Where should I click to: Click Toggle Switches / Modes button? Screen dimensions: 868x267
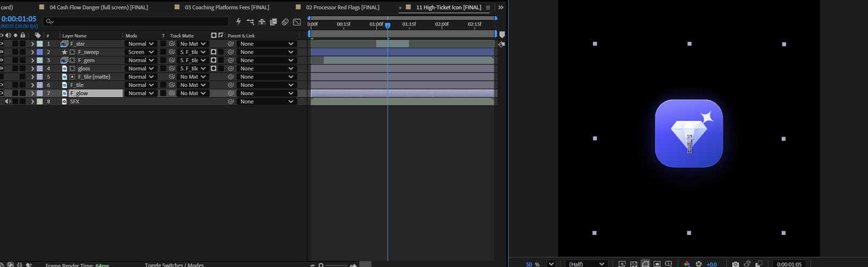pos(174,265)
